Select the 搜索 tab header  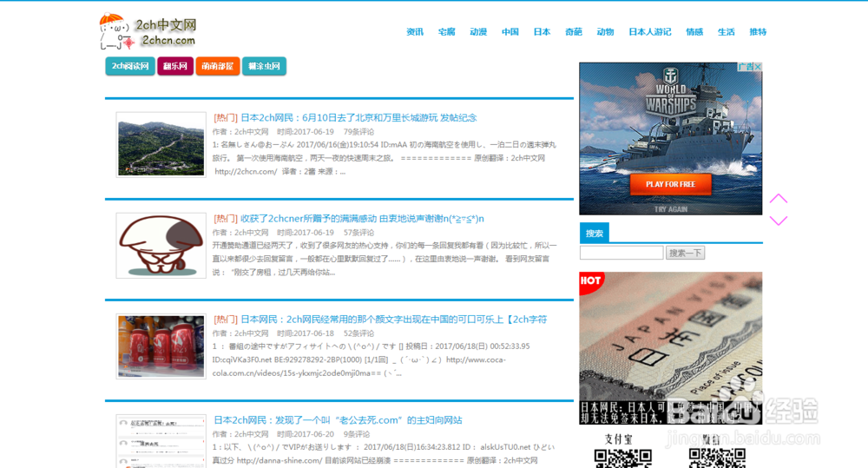click(x=594, y=234)
